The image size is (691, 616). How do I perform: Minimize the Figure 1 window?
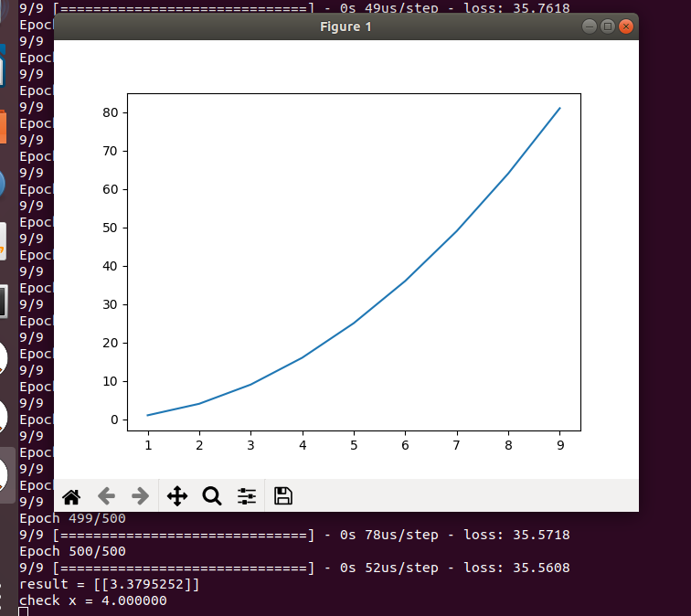[590, 27]
